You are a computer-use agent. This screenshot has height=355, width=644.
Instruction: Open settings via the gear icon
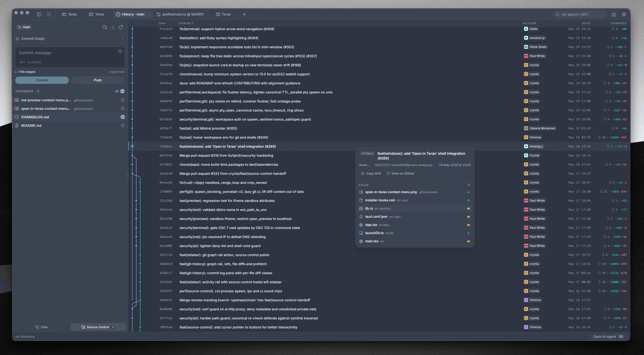624,14
